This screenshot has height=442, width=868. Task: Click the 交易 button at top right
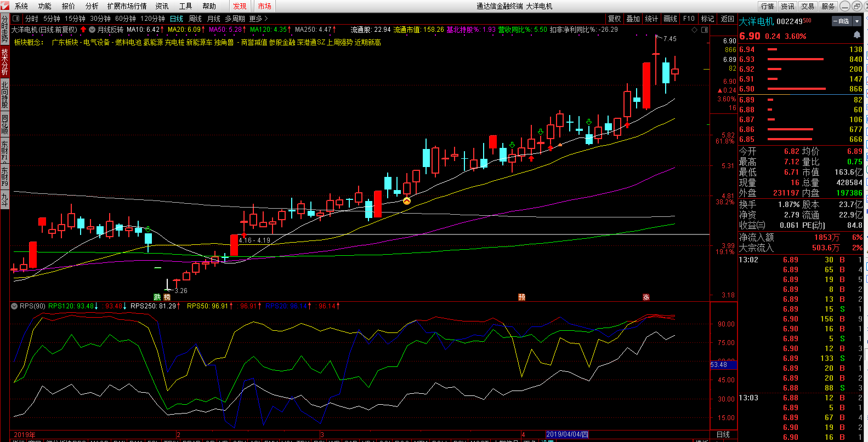pos(808,6)
